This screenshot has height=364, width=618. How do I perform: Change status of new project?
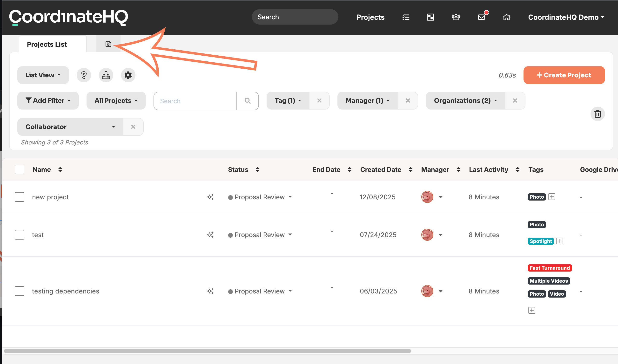(x=260, y=197)
